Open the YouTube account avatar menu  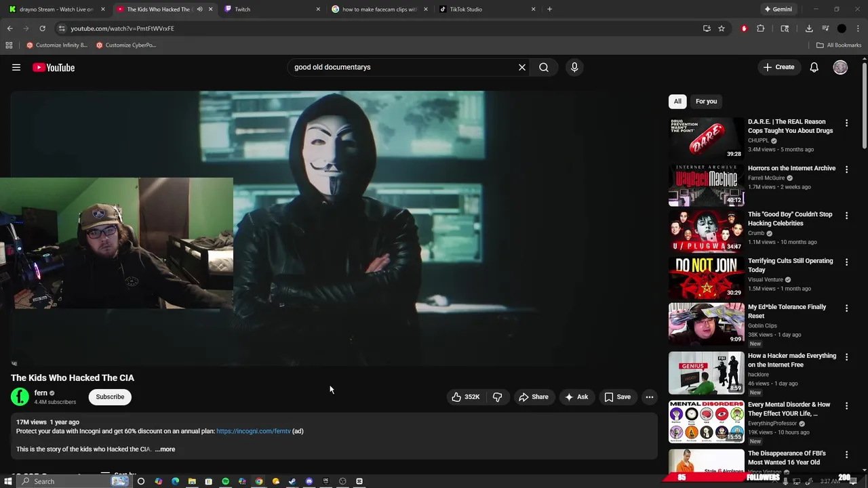840,67
